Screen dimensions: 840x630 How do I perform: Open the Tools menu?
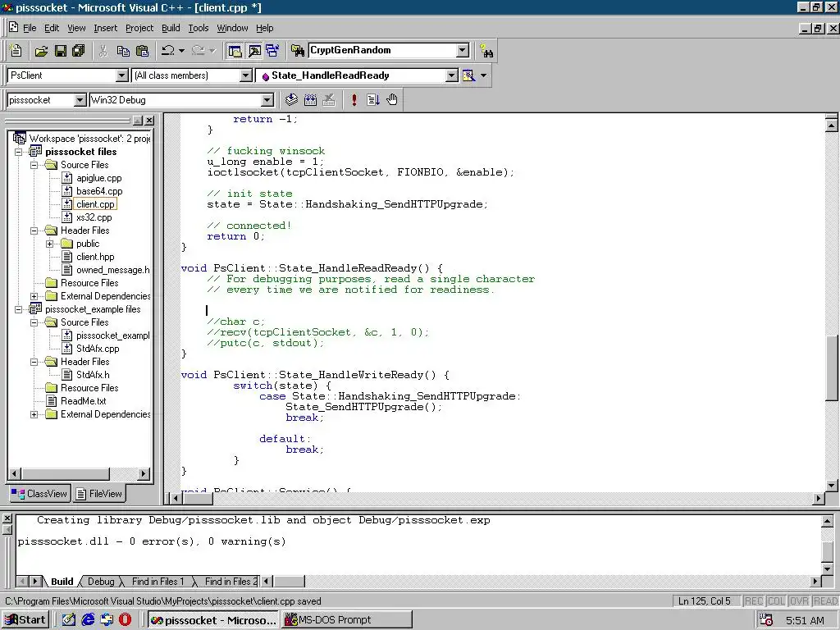[199, 28]
